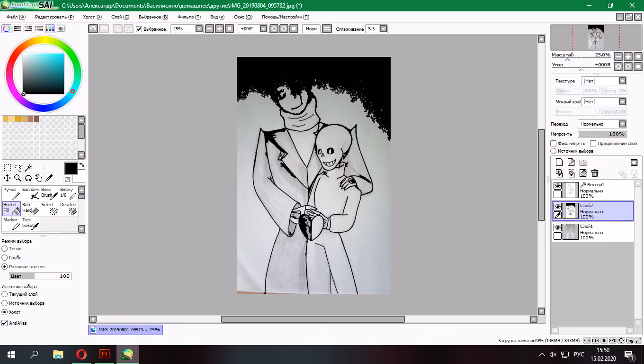Open the Файл menu
Viewport: 644px width, 364px height.
tap(16, 17)
